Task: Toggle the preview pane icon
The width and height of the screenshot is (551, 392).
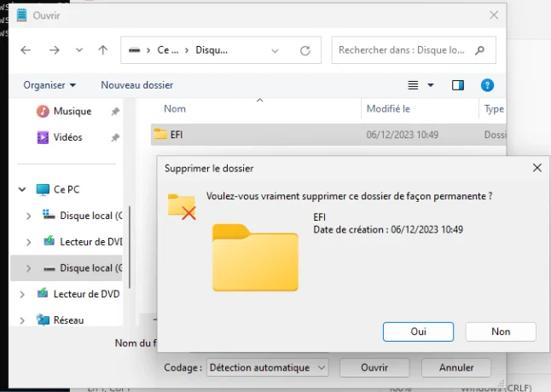Action: (457, 85)
